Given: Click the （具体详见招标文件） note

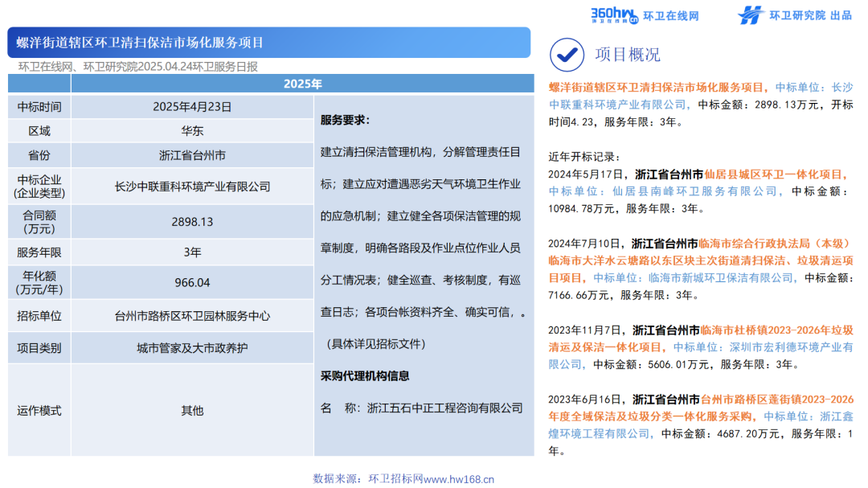Looking at the screenshot, I should pos(376,344).
